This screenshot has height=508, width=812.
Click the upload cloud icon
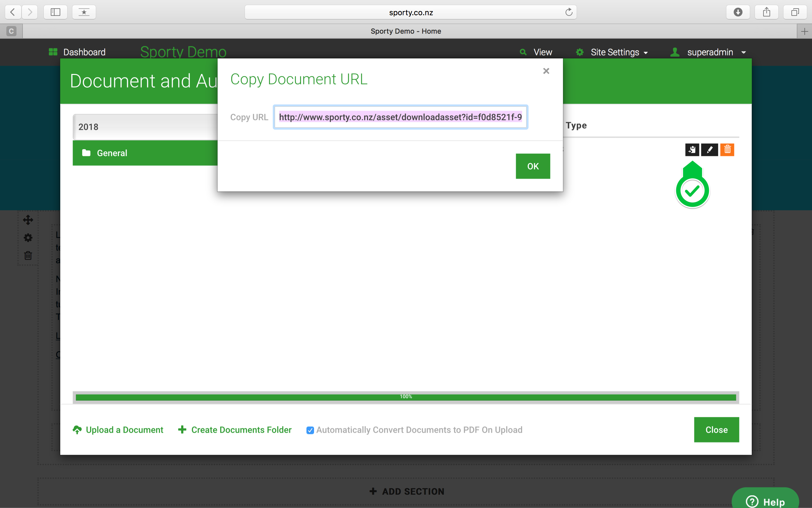tap(77, 430)
